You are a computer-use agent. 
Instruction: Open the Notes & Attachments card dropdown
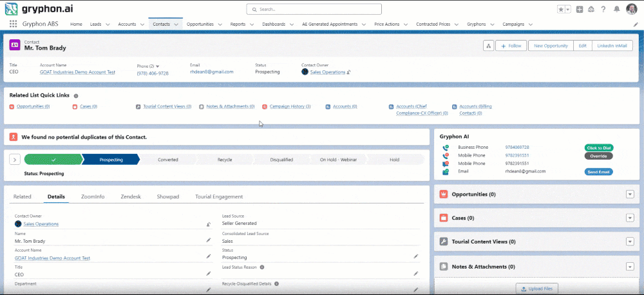(630, 267)
